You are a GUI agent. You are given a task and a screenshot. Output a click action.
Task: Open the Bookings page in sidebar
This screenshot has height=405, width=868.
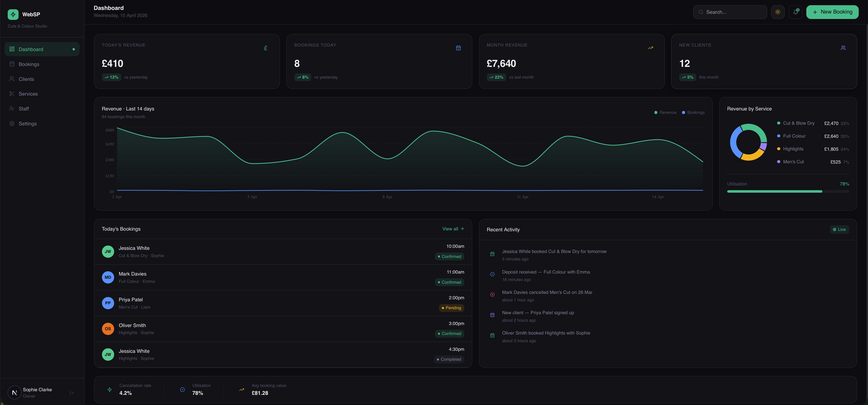click(x=29, y=64)
